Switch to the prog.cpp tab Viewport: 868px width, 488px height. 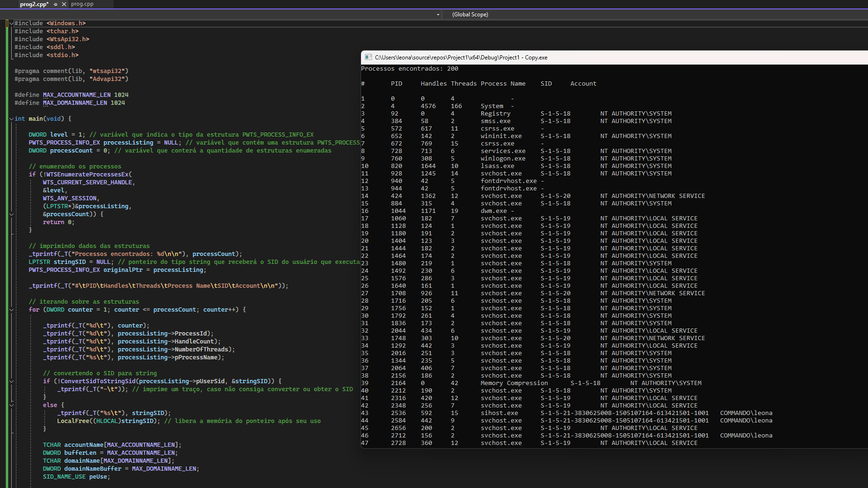82,4
